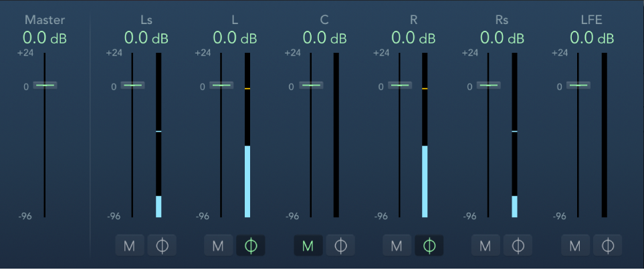Mute the Rs surround channel
This screenshot has width=644, height=270.
[486, 246]
